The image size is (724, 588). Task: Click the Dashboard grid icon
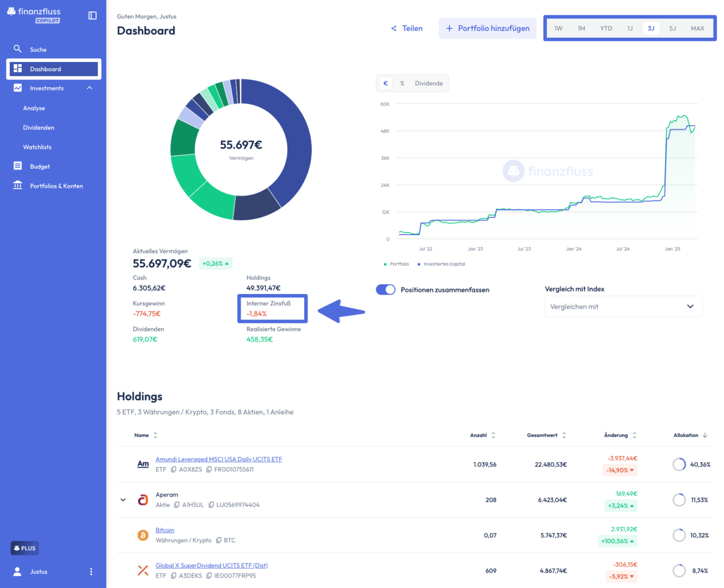[18, 69]
